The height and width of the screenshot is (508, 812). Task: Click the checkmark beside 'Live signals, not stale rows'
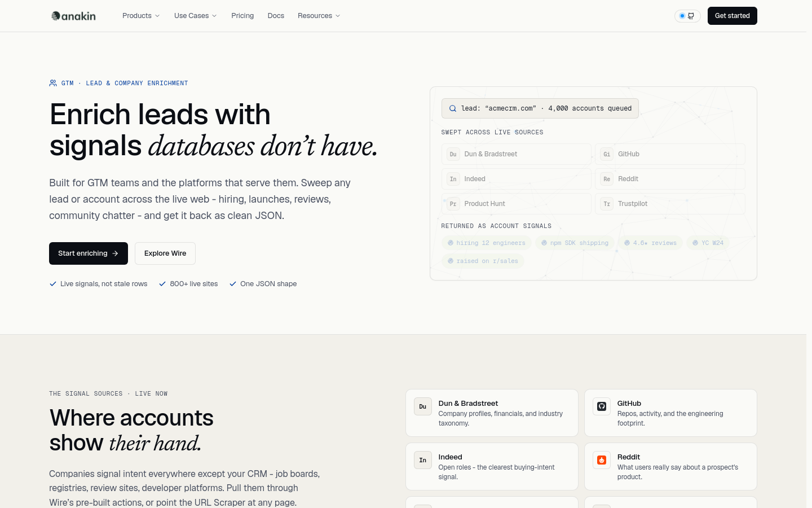tap(53, 284)
